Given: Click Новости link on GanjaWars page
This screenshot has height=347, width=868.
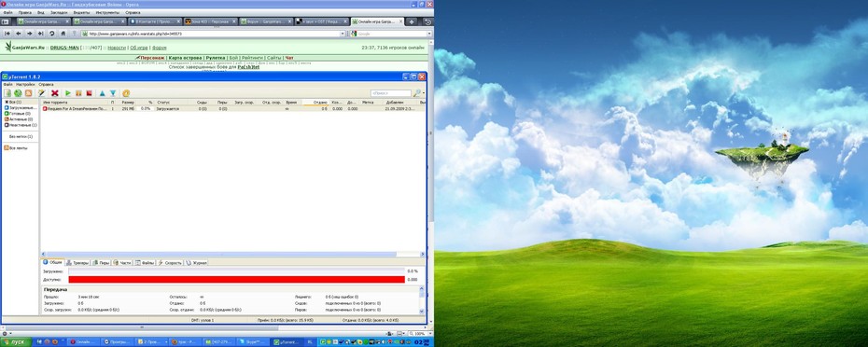Looking at the screenshot, I should click(117, 48).
